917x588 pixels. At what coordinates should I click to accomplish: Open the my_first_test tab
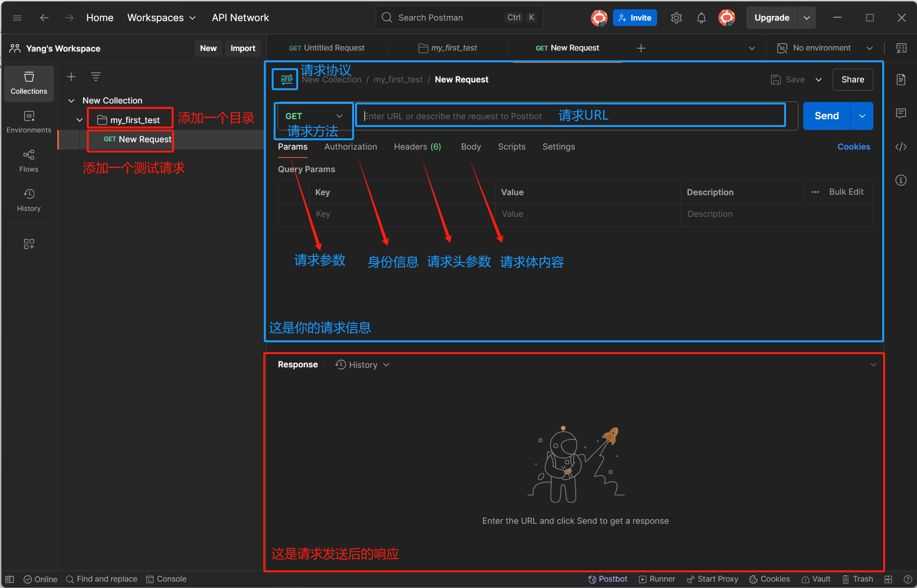447,48
